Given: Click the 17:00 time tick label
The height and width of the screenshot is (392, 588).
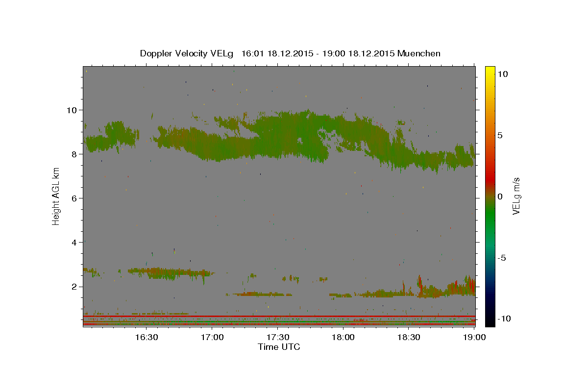Looking at the screenshot, I should [212, 337].
